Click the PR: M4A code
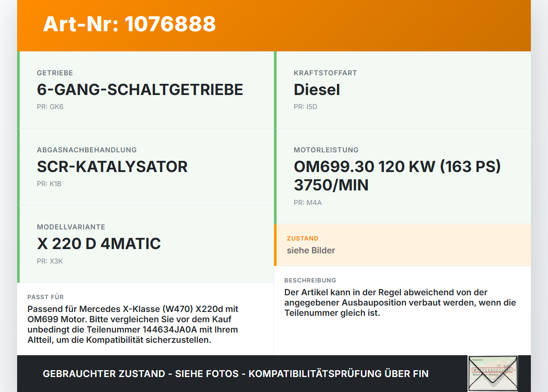Screen dimensions: 548x392 (308, 202)
